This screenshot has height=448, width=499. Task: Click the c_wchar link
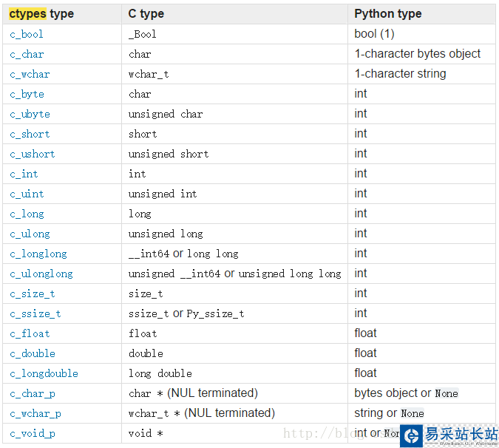[x=30, y=74]
